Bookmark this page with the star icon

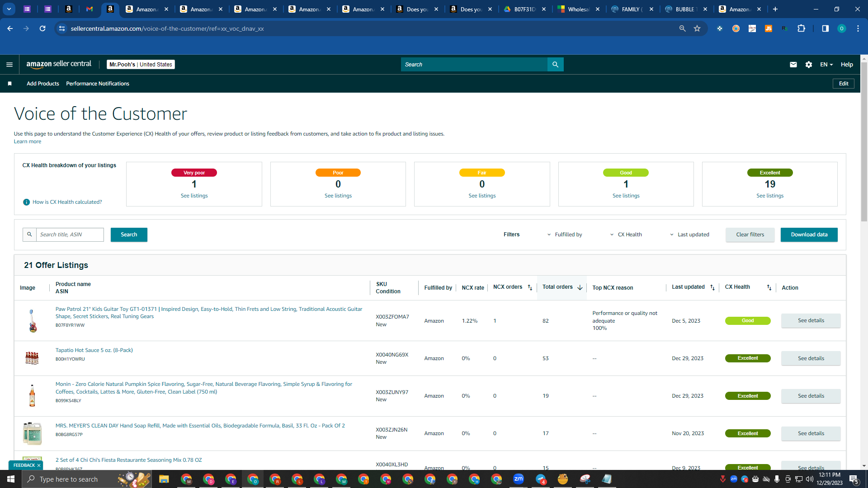click(697, 28)
